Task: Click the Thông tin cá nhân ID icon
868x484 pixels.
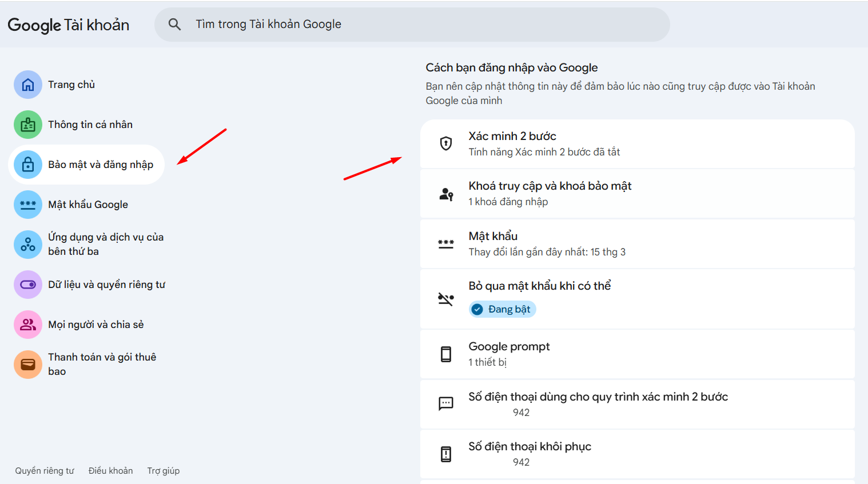Action: [x=28, y=125]
